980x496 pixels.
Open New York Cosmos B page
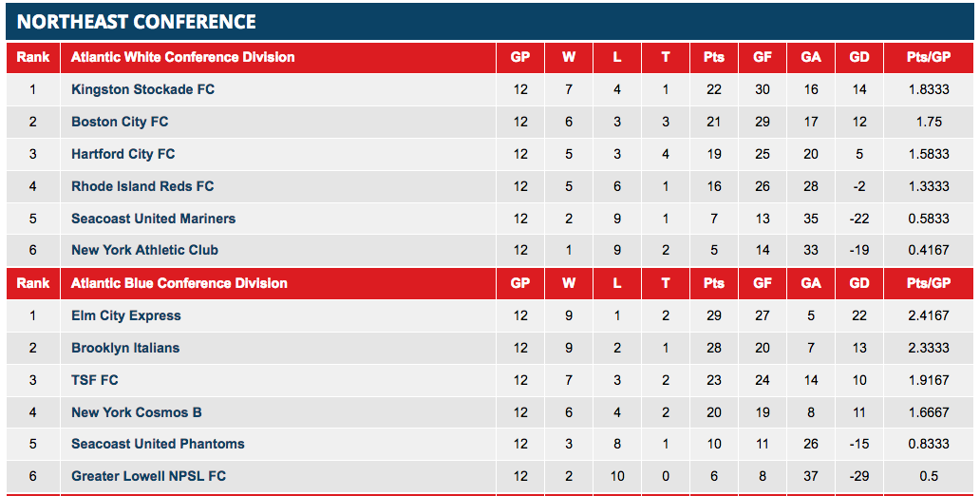137,412
